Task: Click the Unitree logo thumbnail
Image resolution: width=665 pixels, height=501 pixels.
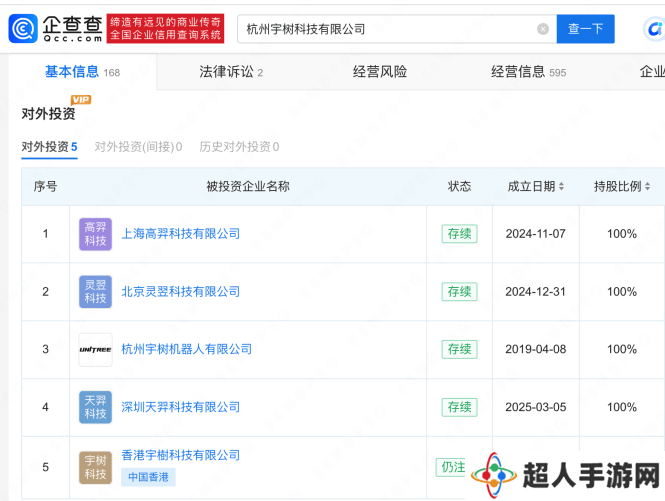Action: (x=95, y=350)
